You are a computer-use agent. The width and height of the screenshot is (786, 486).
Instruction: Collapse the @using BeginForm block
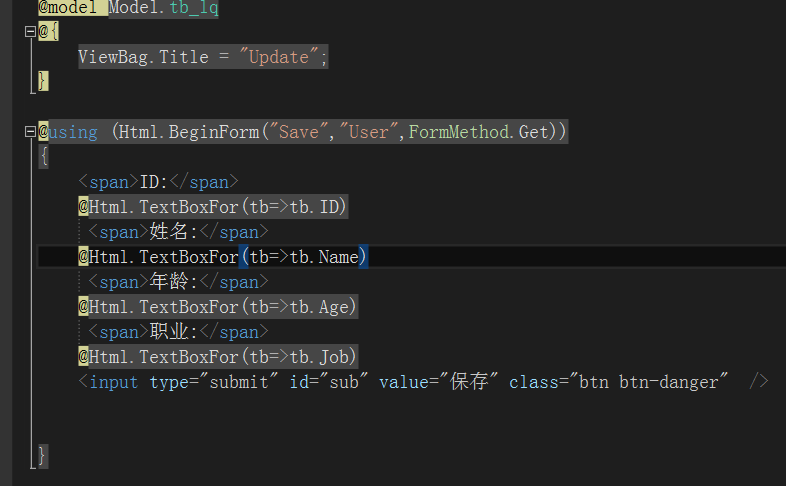(30, 132)
